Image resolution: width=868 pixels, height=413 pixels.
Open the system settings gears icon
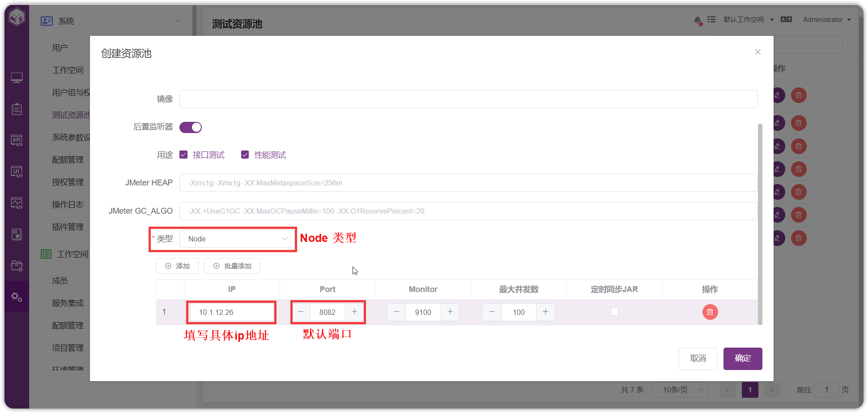pos(17,297)
